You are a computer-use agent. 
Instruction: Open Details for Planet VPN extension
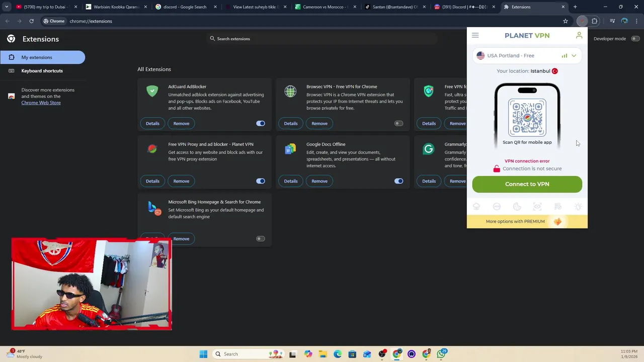[152, 181]
